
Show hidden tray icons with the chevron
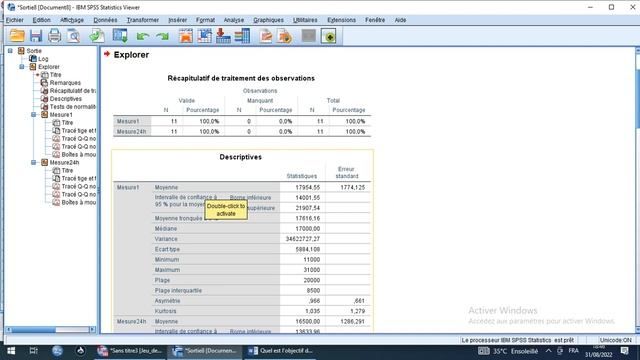pyautogui.click(x=548, y=351)
